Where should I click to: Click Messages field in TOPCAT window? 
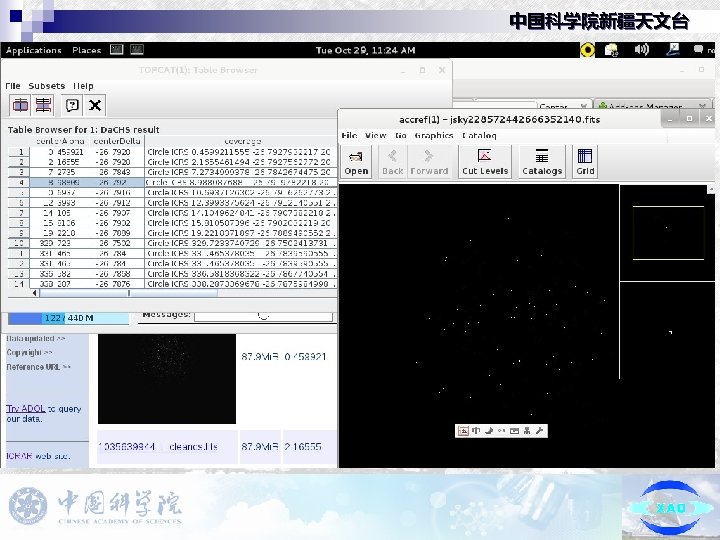click(263, 316)
